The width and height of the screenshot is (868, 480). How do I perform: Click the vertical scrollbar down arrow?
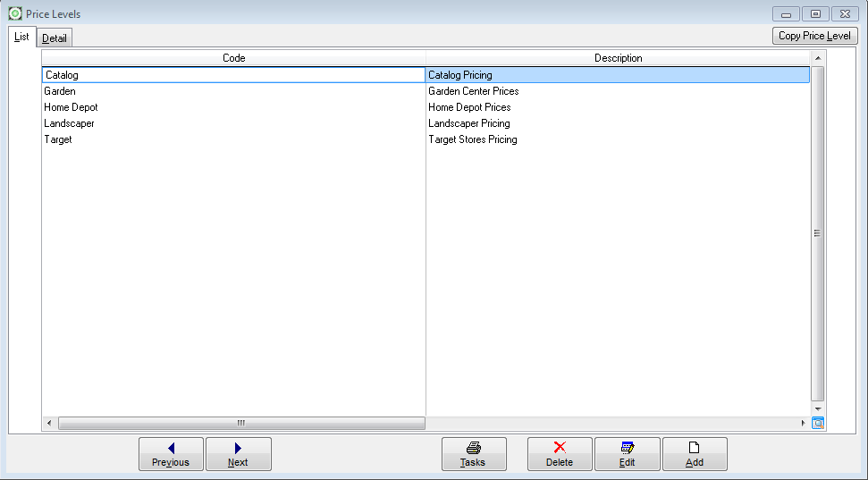point(817,409)
